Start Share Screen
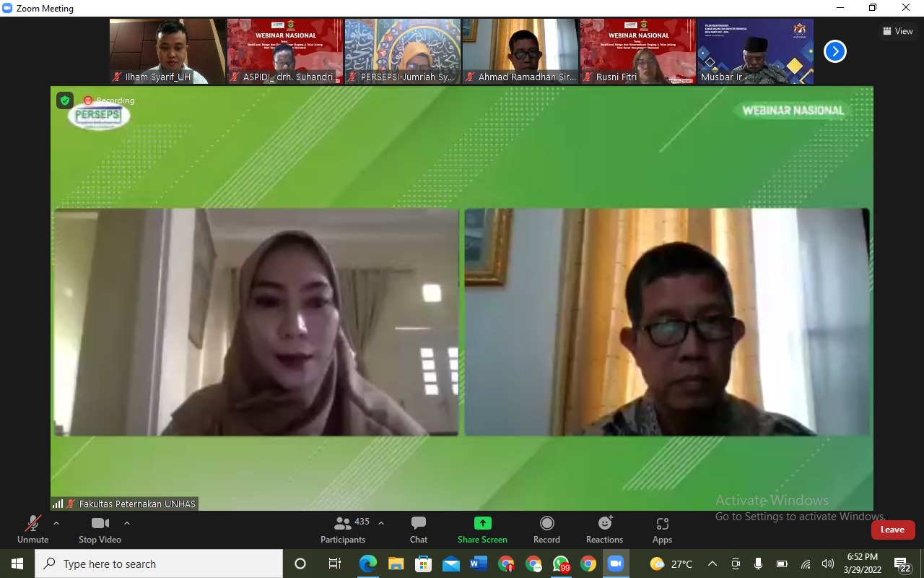This screenshot has height=578, width=924. pyautogui.click(x=482, y=530)
